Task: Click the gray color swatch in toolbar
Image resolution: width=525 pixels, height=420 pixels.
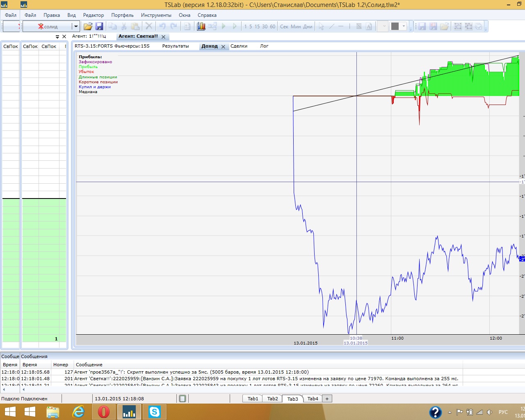Action: coord(395,26)
